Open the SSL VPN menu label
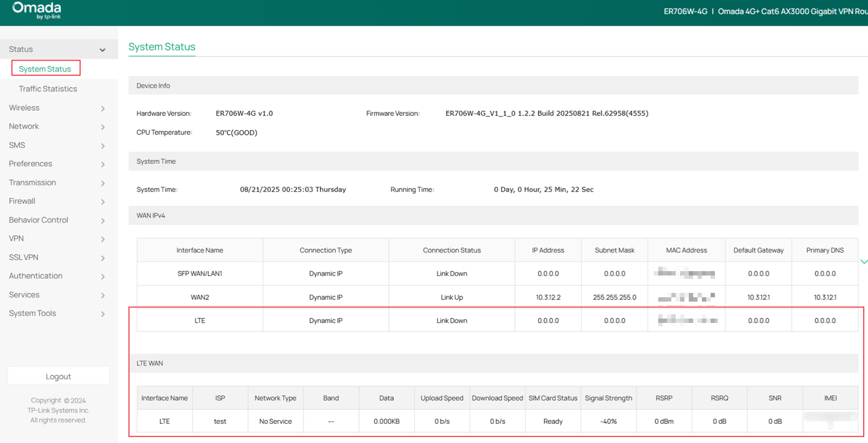 pyautogui.click(x=24, y=257)
